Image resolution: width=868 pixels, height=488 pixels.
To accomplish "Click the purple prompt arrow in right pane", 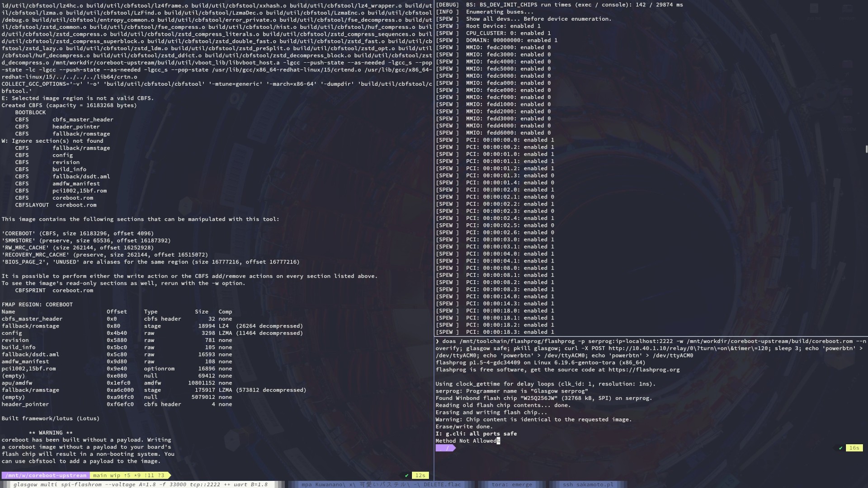I will pyautogui.click(x=445, y=448).
